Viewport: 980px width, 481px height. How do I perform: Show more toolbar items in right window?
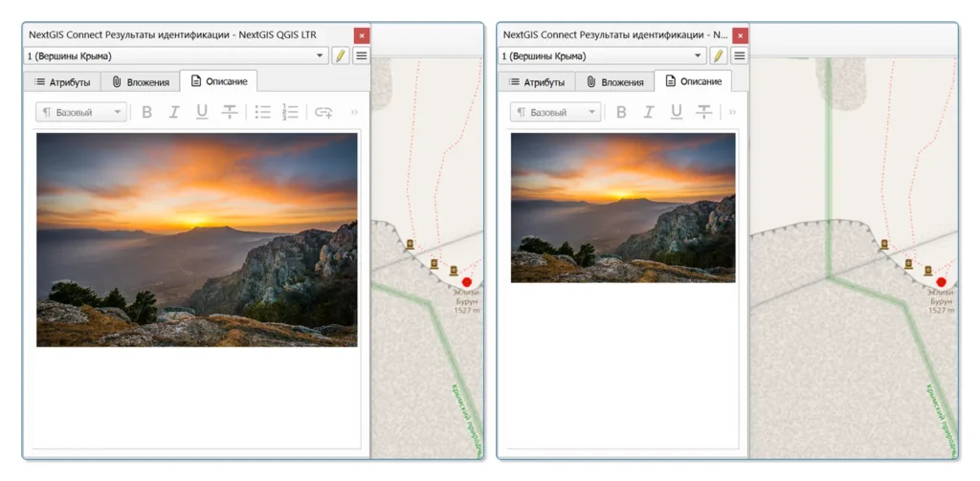tap(732, 113)
